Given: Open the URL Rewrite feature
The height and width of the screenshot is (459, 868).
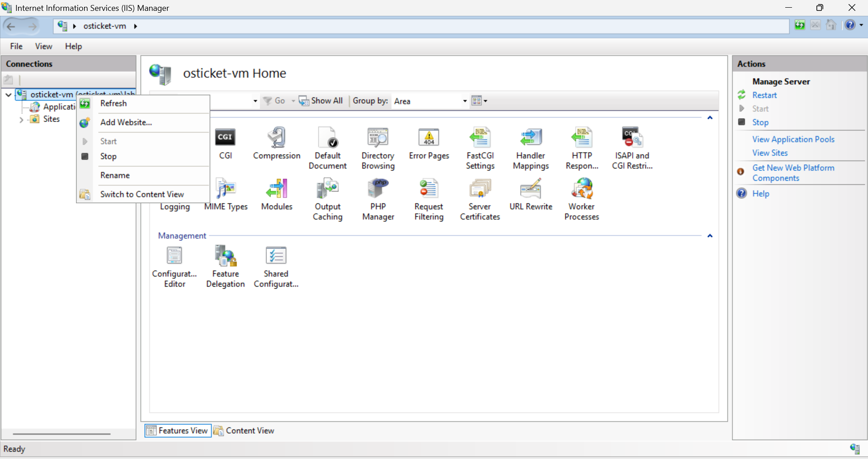Looking at the screenshot, I should (531, 195).
